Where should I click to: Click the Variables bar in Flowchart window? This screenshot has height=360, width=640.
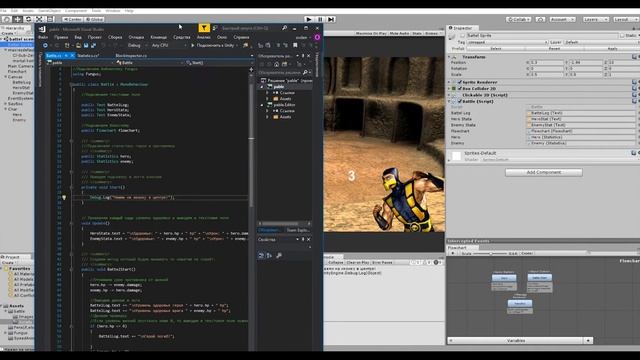tap(516, 340)
